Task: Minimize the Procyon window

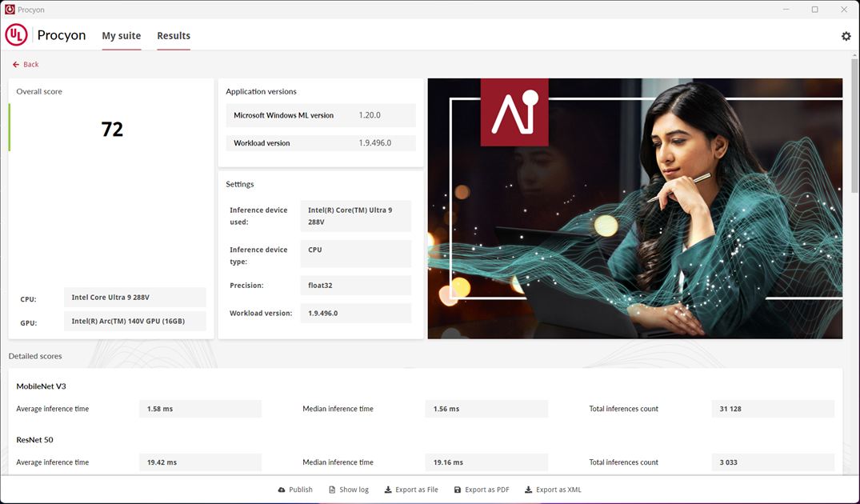Action: (x=786, y=10)
